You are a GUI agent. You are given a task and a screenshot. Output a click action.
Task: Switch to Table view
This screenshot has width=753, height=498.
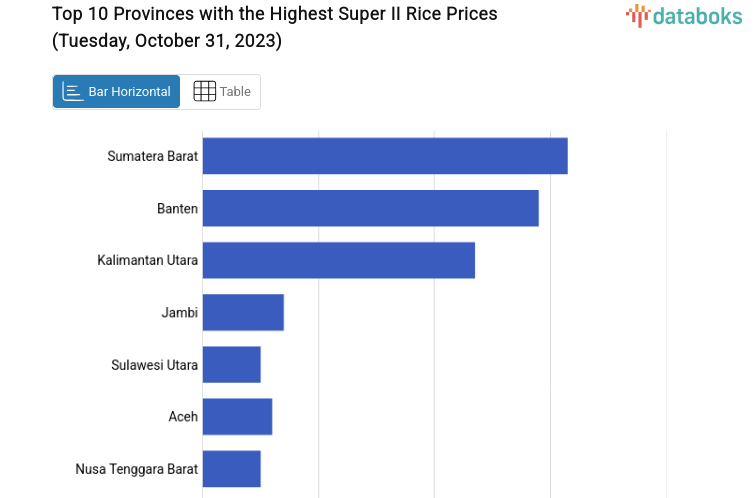pos(221,92)
